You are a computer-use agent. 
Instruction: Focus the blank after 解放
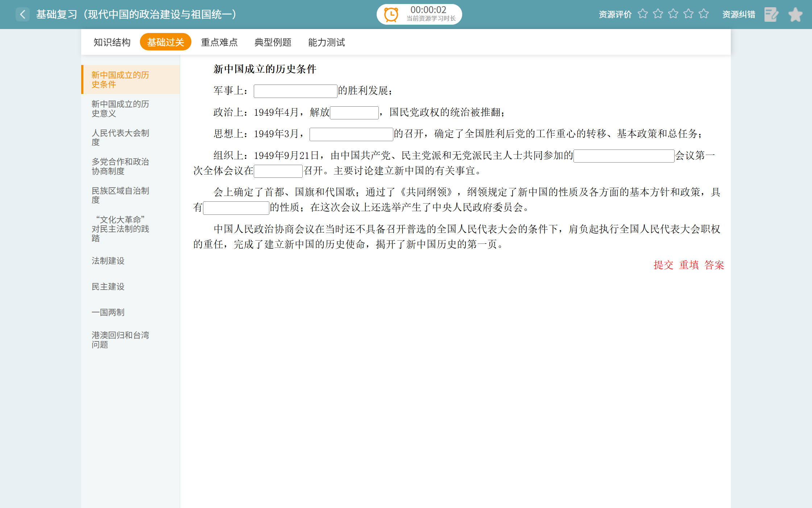coord(354,112)
